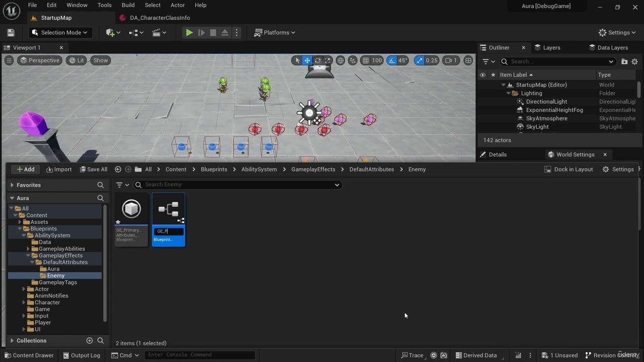Open the main toolbar Settings menu
The height and width of the screenshot is (362, 644).
pos(617,33)
